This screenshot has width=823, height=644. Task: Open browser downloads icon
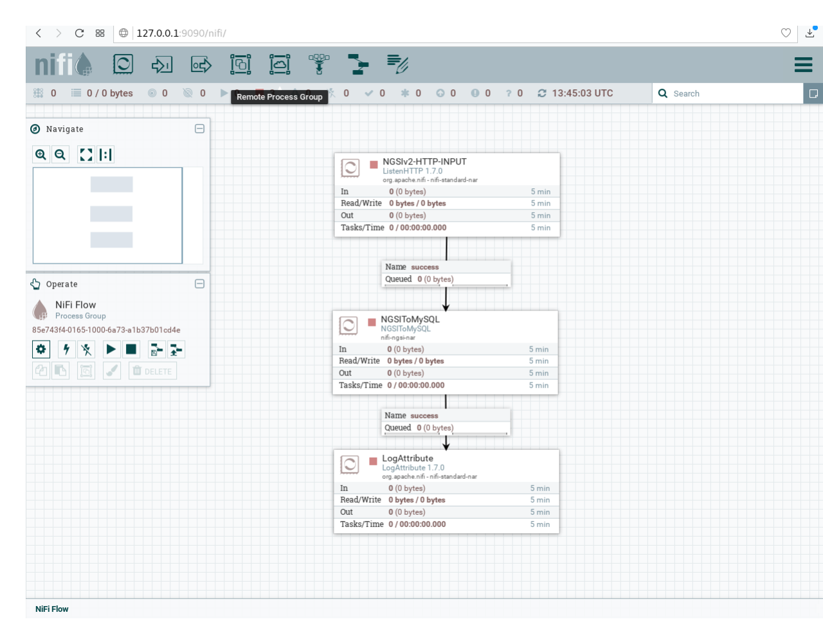(810, 33)
